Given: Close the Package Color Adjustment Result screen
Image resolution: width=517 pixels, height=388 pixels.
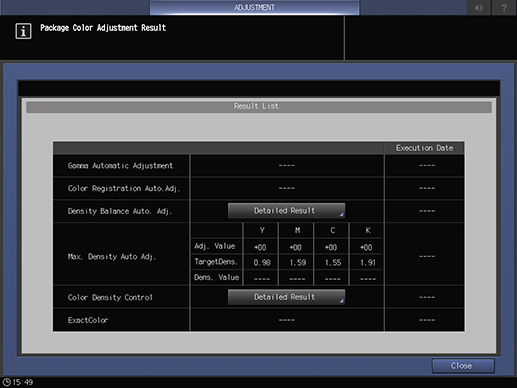Looking at the screenshot, I should (463, 366).
